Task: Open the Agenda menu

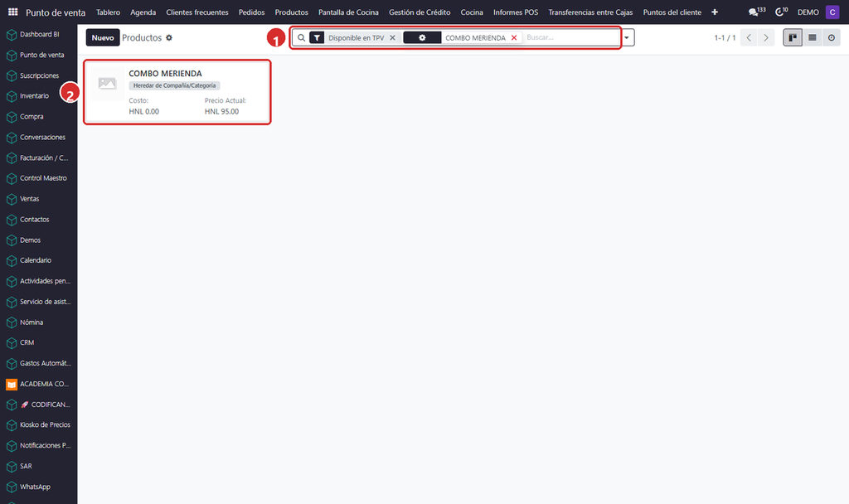Action: tap(143, 12)
